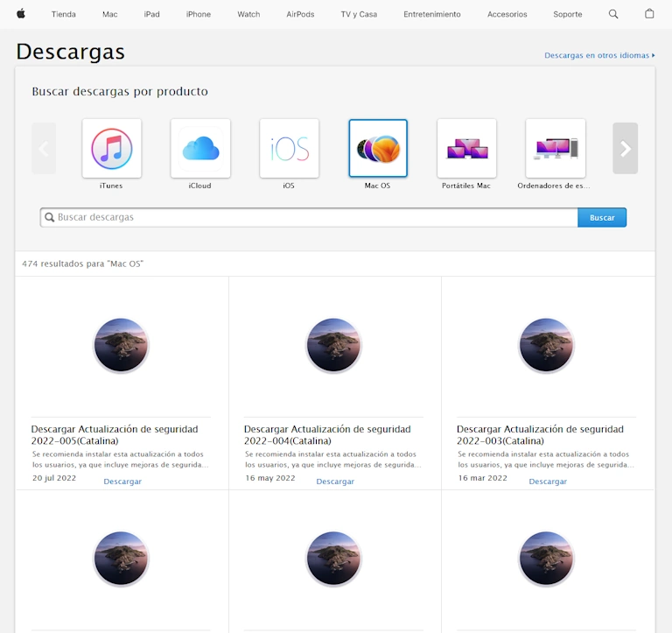The image size is (672, 633).
Task: Select the Mac OS product icon
Action: [x=378, y=148]
